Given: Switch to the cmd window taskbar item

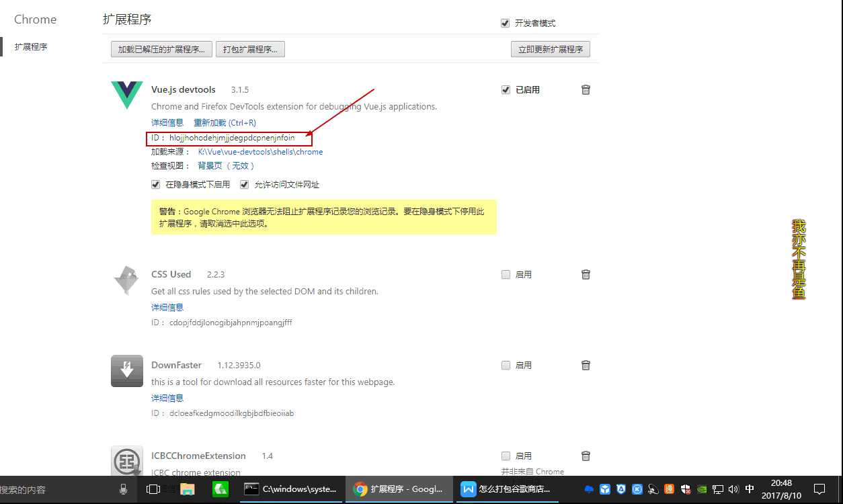Looking at the screenshot, I should 290,489.
